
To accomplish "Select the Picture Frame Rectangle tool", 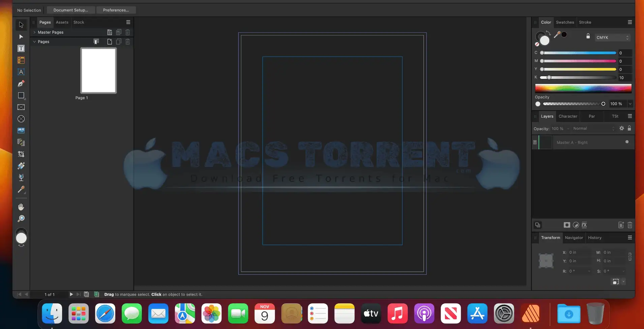I will [x=21, y=107].
